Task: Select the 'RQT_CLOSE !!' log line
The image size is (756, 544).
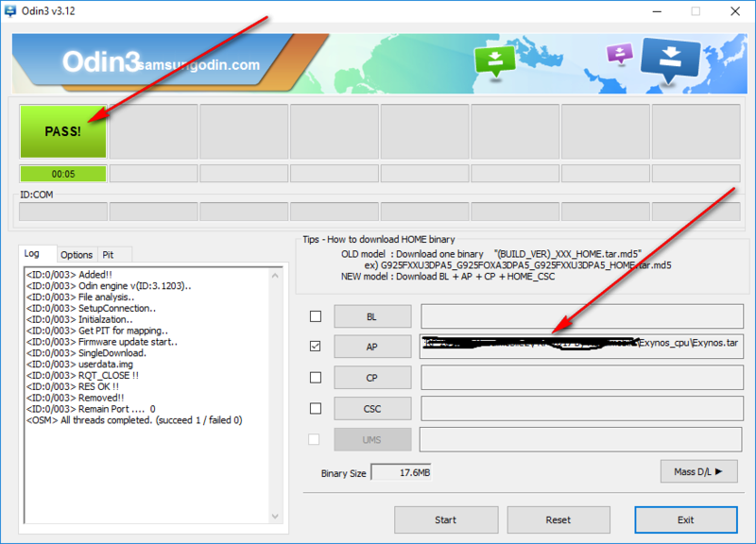Action: [82, 375]
